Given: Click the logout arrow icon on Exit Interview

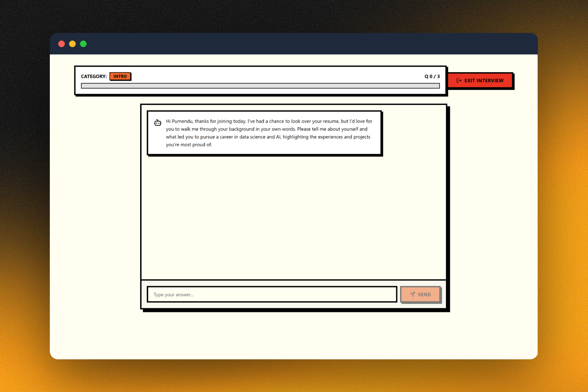Looking at the screenshot, I should coord(459,80).
